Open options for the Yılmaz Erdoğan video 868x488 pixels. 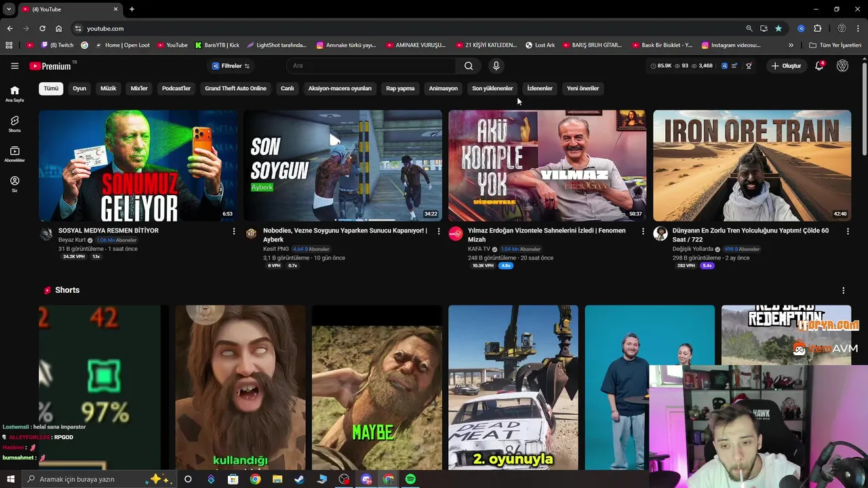tap(643, 231)
